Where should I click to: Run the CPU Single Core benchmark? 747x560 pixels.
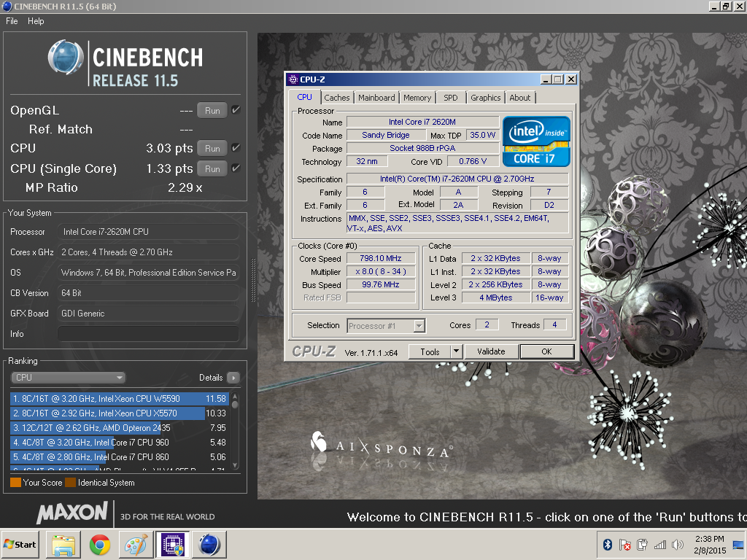coord(212,168)
